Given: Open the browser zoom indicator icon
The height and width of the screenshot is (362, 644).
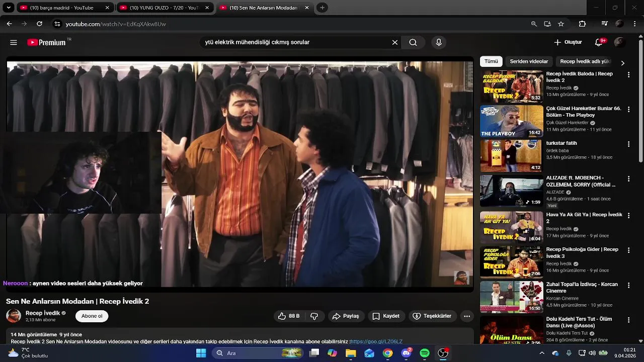Looking at the screenshot, I should coord(534,24).
